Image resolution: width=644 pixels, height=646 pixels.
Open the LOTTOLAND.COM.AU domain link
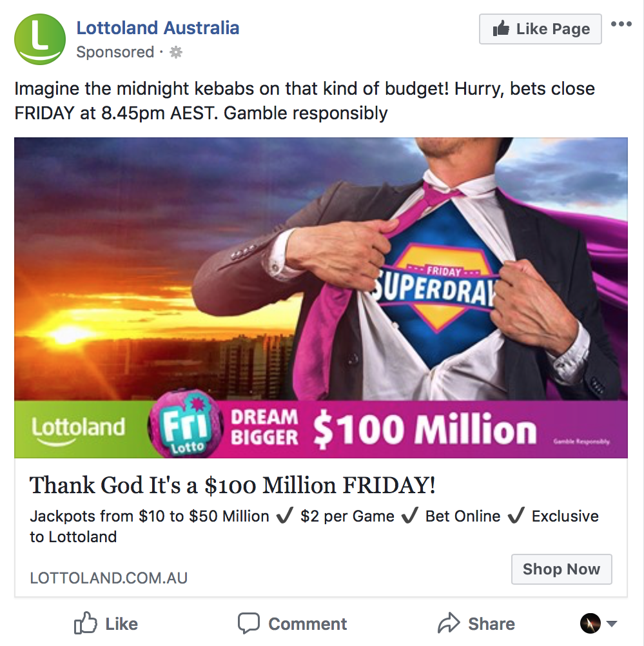108,578
